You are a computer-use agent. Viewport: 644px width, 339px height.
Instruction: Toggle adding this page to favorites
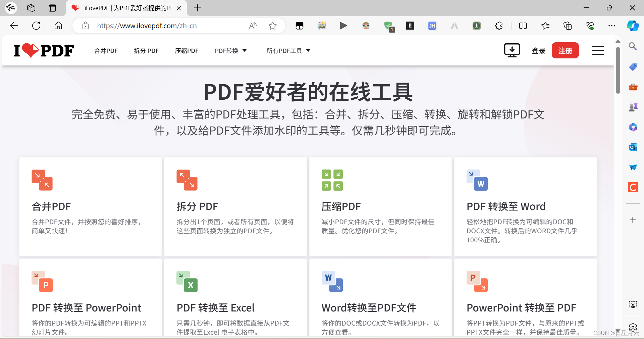click(272, 26)
